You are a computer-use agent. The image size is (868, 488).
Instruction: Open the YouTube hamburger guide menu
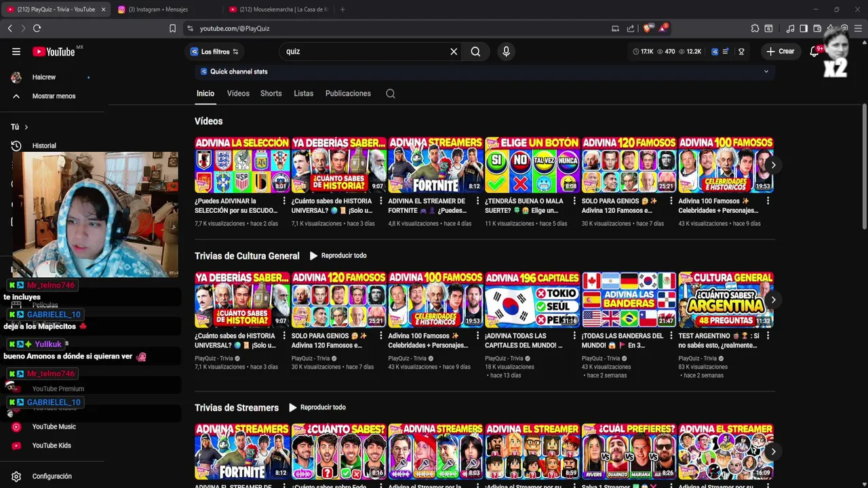16,52
